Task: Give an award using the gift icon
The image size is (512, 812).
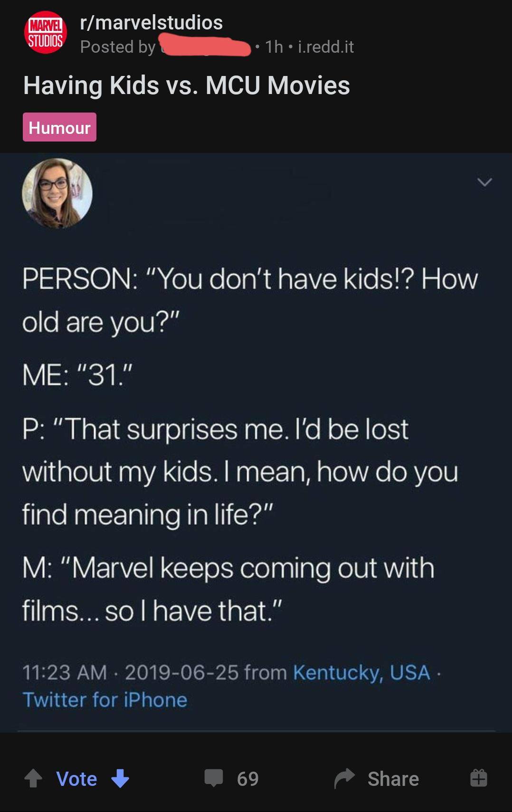Action: point(478,778)
